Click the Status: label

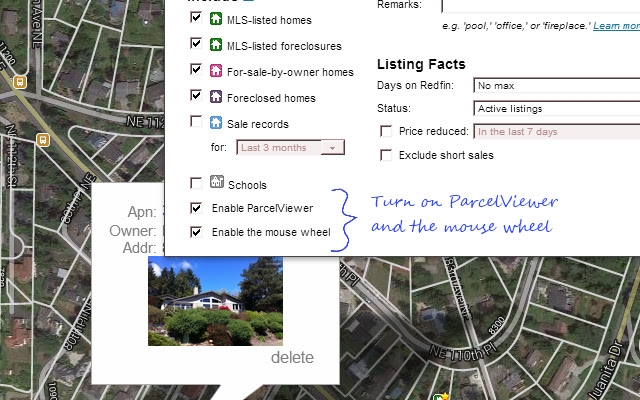pyautogui.click(x=394, y=108)
